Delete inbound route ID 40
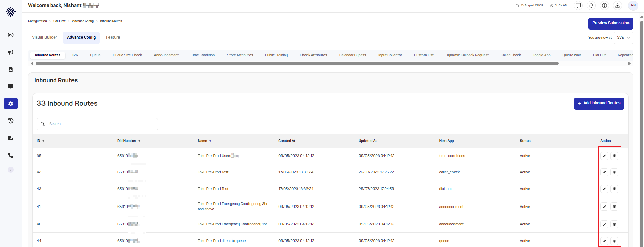 614,224
